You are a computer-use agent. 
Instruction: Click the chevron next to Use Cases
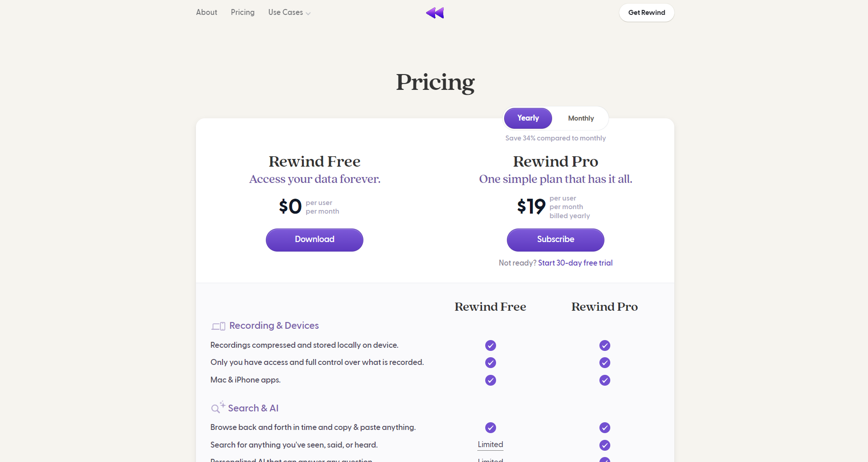point(308,14)
